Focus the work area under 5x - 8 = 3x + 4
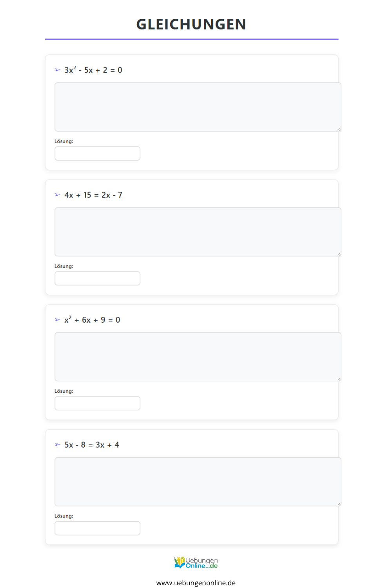Viewport: 392px width, 588px height. [x=198, y=482]
